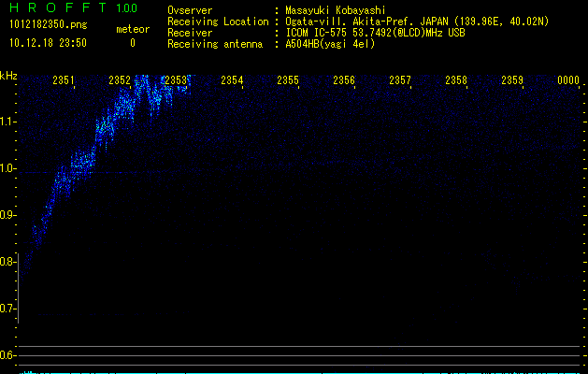Click the 2356 time marker

pos(344,80)
